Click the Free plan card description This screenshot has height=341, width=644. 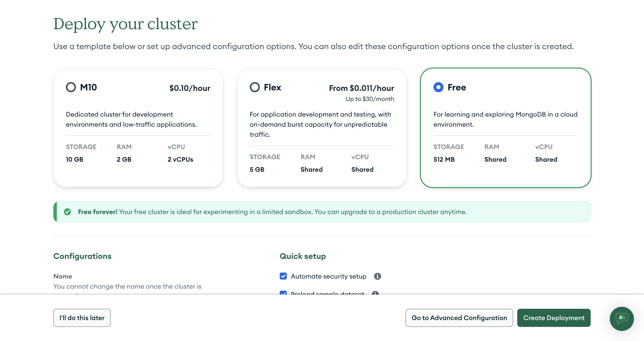coord(505,119)
